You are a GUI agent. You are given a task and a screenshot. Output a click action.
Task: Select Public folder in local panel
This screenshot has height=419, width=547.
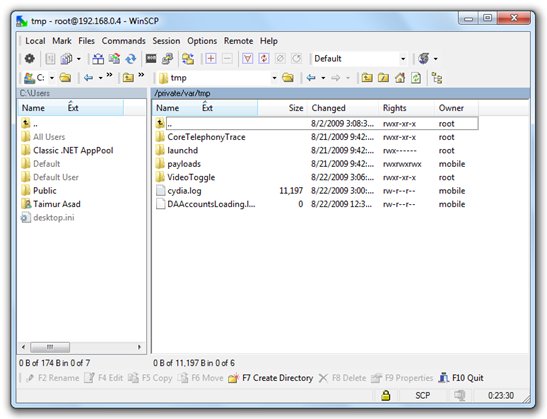(45, 190)
